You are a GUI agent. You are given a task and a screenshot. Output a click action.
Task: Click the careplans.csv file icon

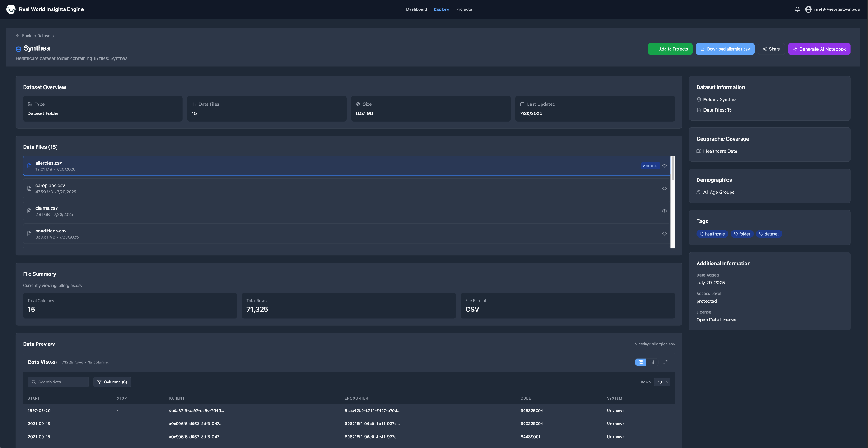tap(29, 189)
